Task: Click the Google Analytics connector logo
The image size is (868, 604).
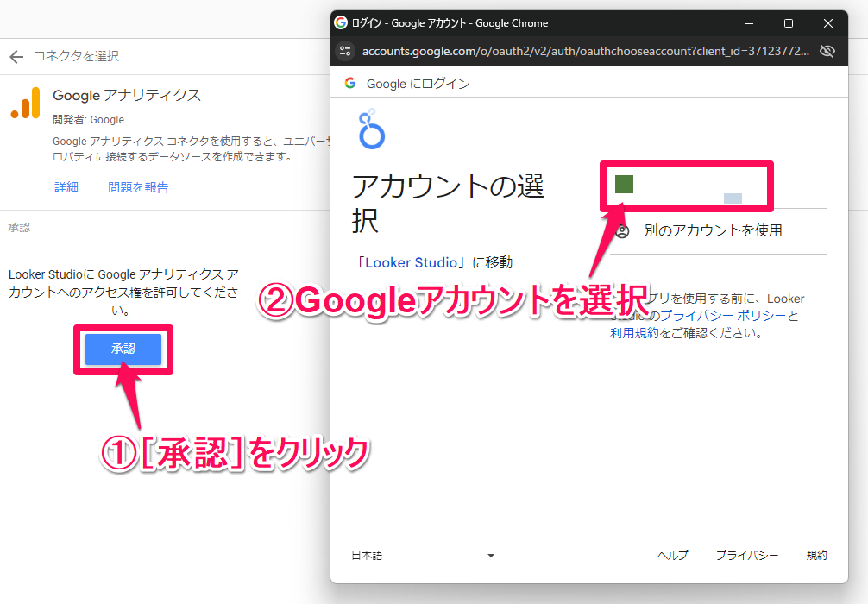Action: pos(26,103)
